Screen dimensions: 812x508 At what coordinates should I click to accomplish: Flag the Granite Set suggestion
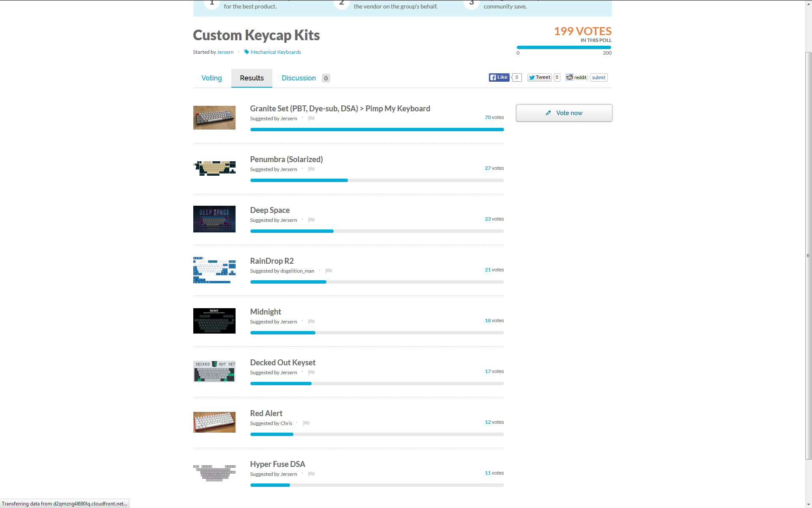[311, 119]
